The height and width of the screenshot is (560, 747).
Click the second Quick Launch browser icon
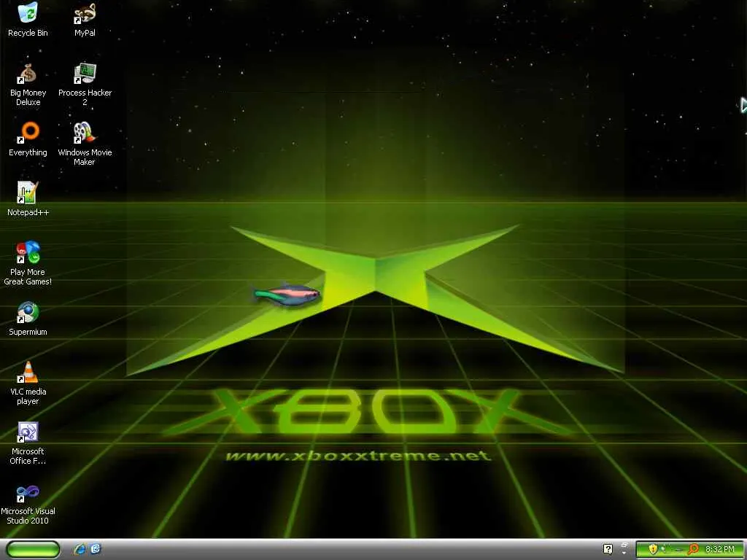pyautogui.click(x=96, y=549)
